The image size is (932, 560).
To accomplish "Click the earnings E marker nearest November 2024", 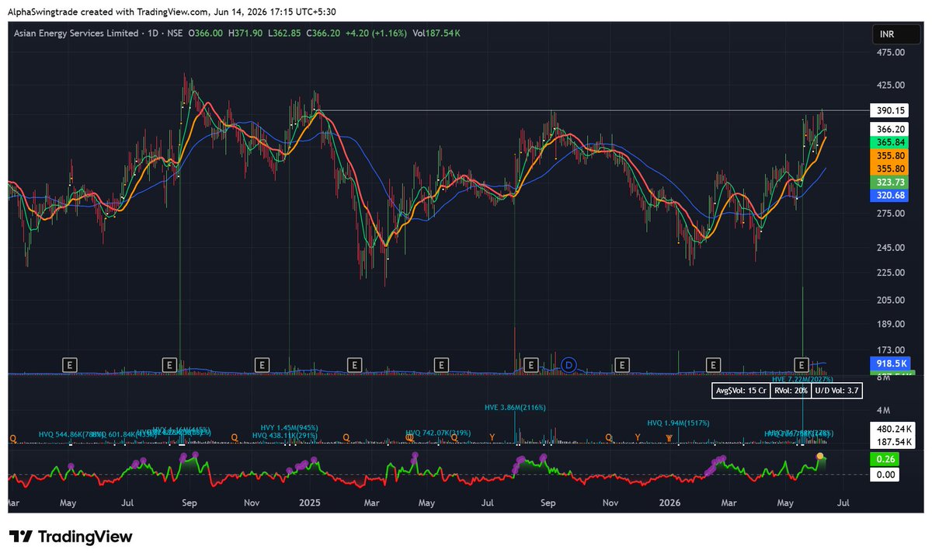I will point(263,363).
